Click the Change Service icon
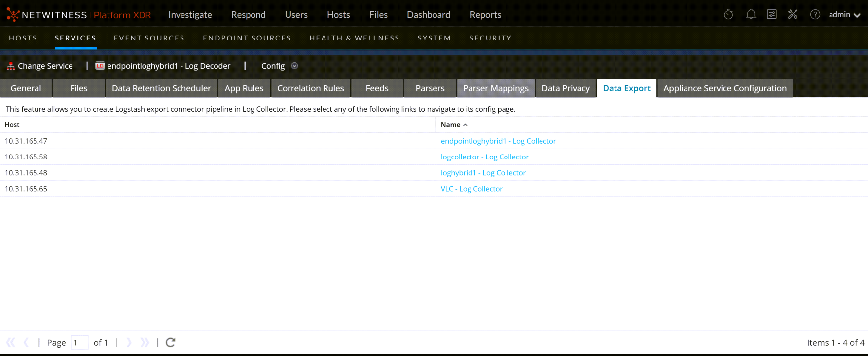The height and width of the screenshot is (356, 868). point(11,66)
